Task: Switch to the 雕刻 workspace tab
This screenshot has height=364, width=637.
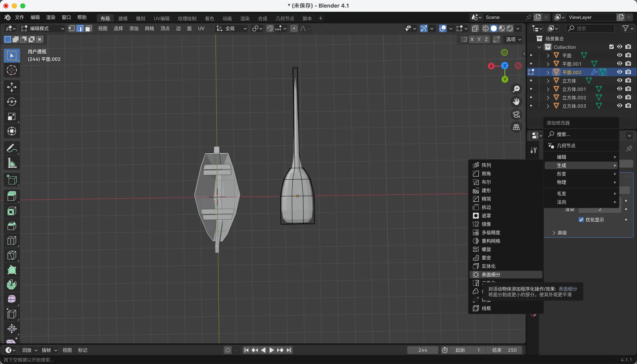Action: click(141, 19)
